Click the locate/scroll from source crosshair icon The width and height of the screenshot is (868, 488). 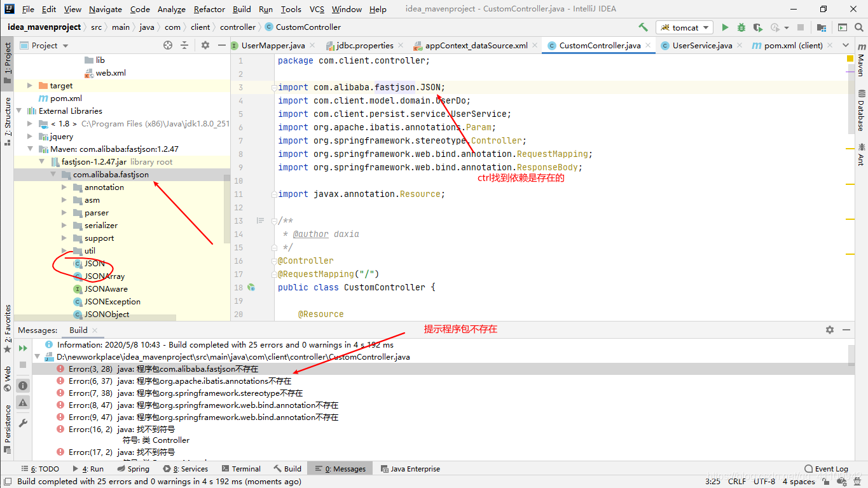pos(168,45)
